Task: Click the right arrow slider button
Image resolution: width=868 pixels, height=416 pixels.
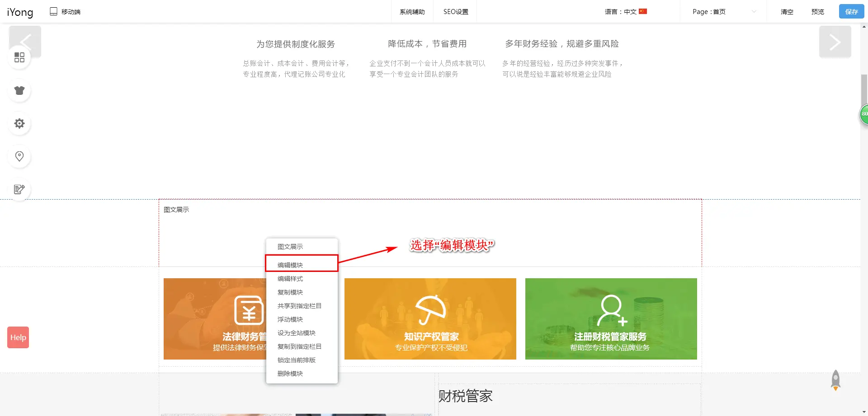Action: coord(835,42)
